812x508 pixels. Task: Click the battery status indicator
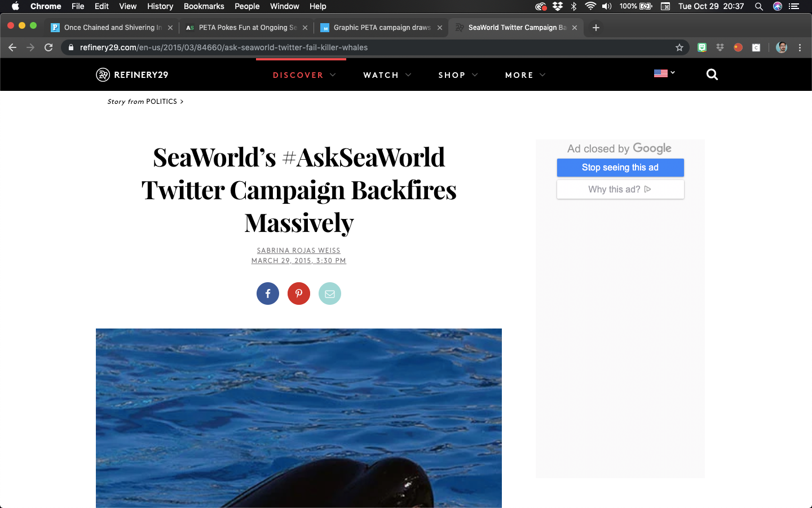636,6
